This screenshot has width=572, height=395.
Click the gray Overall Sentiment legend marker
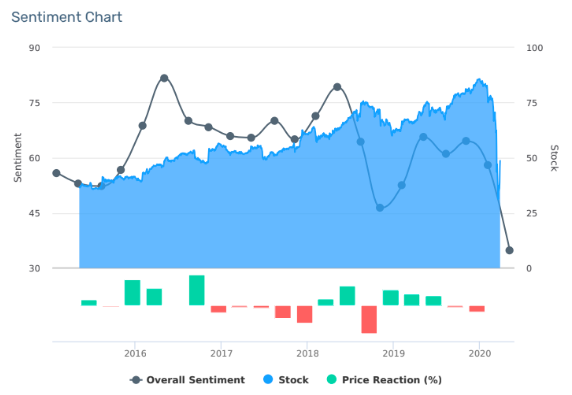(x=136, y=380)
